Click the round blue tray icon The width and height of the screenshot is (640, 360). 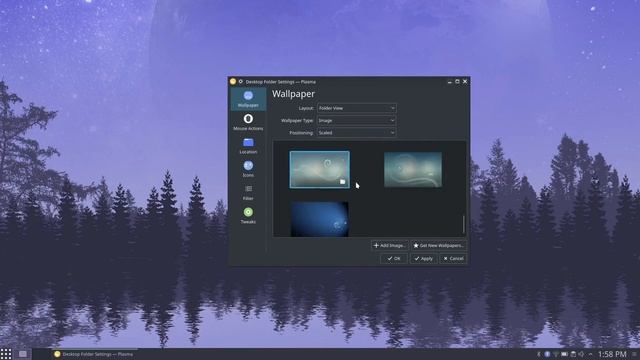coord(547,354)
